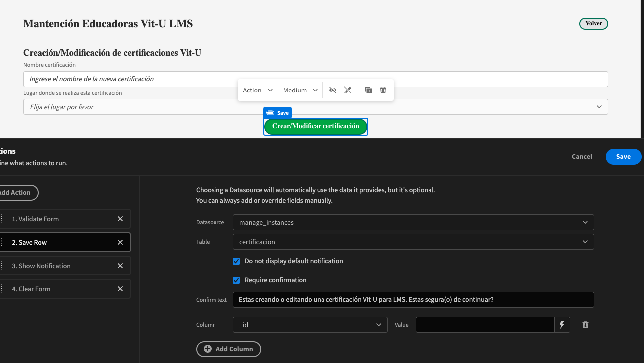Screen dimensions: 644x363
Task: Uncheck Do not display default notification
Action: pyautogui.click(x=236, y=261)
